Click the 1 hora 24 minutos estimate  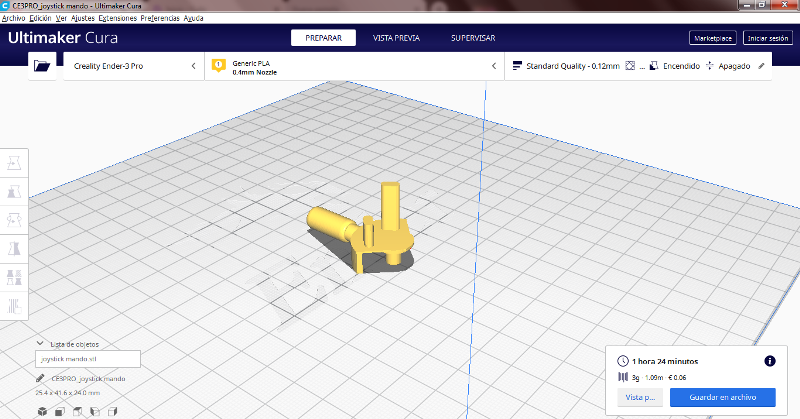coord(665,361)
